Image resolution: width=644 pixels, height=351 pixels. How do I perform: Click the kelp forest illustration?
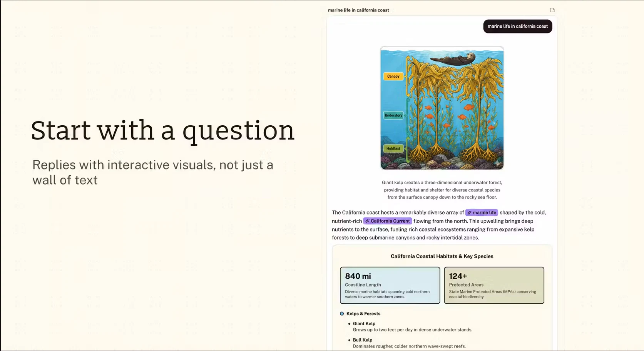pos(442,108)
